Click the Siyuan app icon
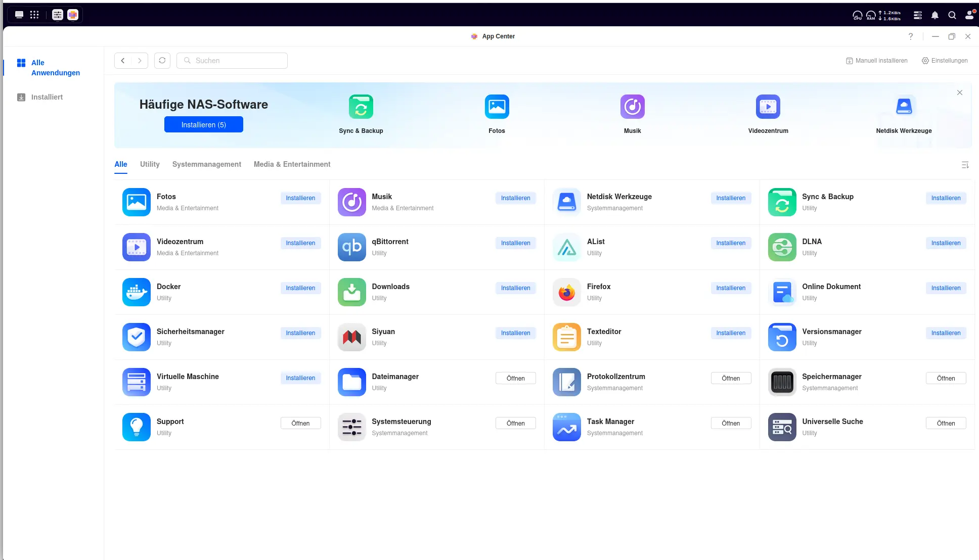Viewport: 979px width, 560px height. 351,337
